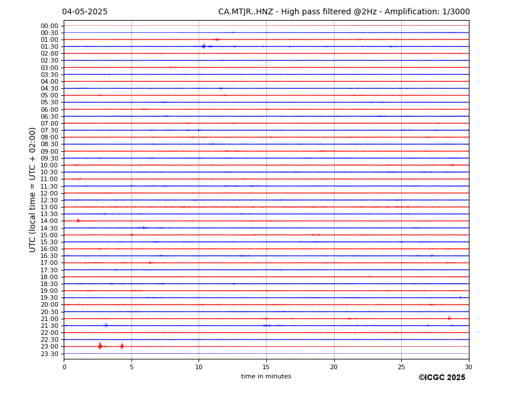Click the ©ICGC 2025 copyright text
Image resolution: width=532 pixels, height=399 pixels.
442,378
